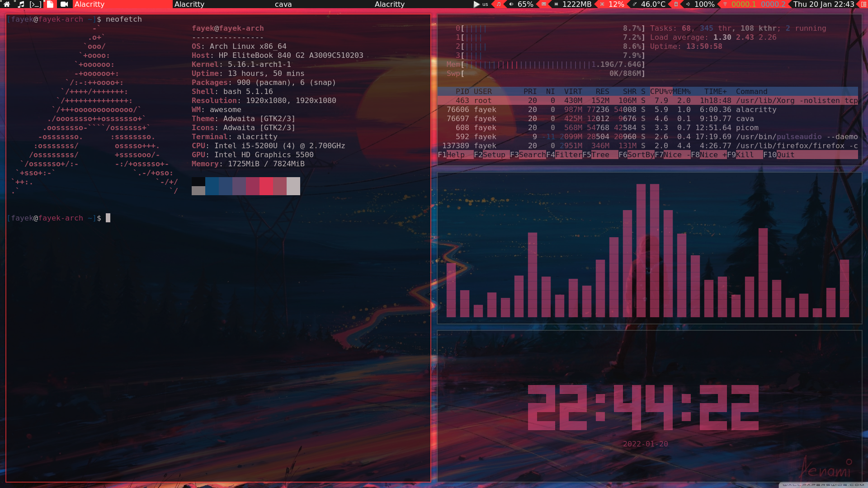Click F6 SortBy in htop footer
868x488 pixels.
637,155
